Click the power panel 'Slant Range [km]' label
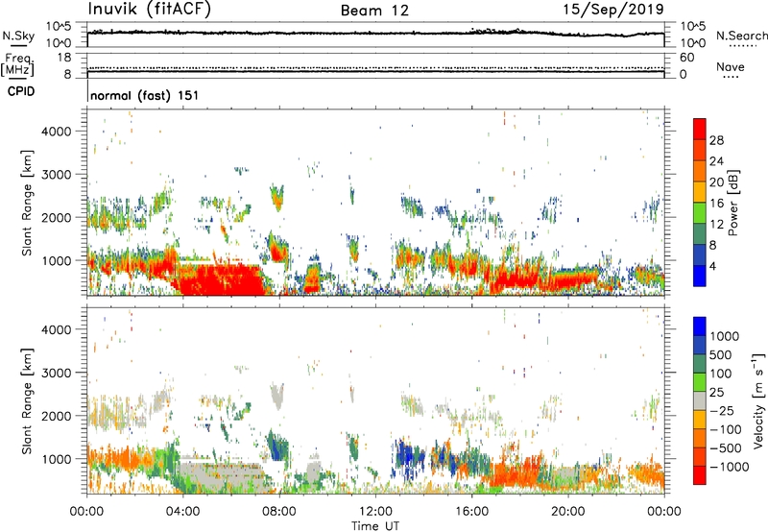 pos(27,203)
